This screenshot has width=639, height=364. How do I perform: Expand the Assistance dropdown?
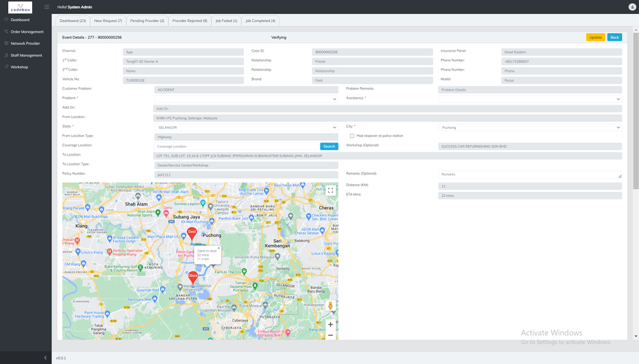[x=529, y=99]
